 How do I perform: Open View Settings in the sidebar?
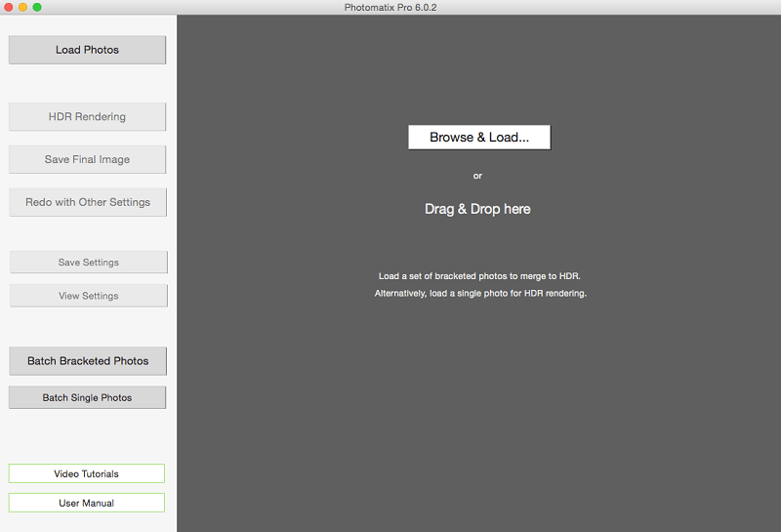pos(88,296)
